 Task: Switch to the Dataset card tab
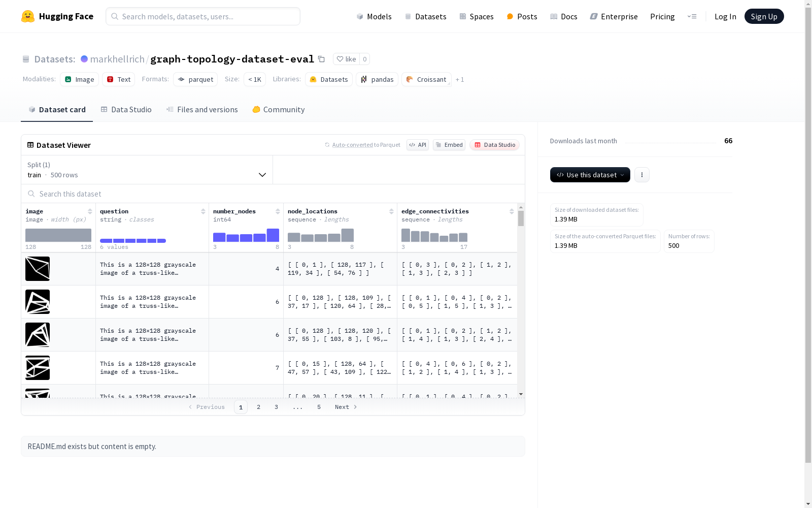57,110
